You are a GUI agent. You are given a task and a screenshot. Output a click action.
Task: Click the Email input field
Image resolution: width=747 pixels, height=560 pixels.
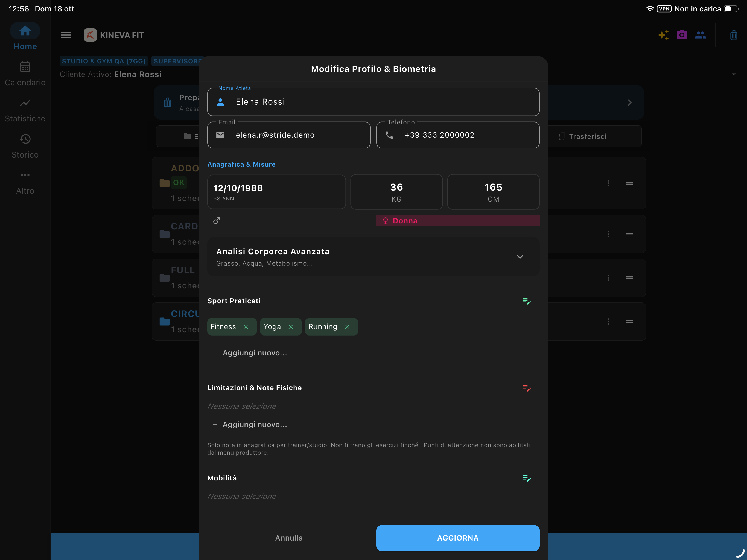[x=289, y=135]
